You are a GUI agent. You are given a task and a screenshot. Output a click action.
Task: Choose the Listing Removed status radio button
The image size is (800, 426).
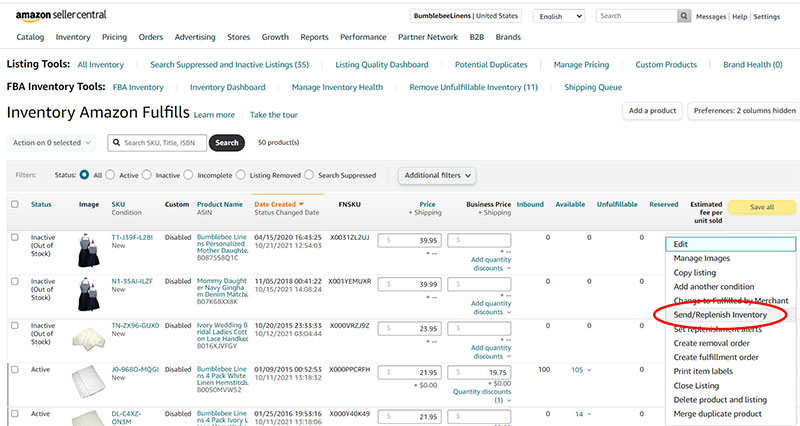241,174
